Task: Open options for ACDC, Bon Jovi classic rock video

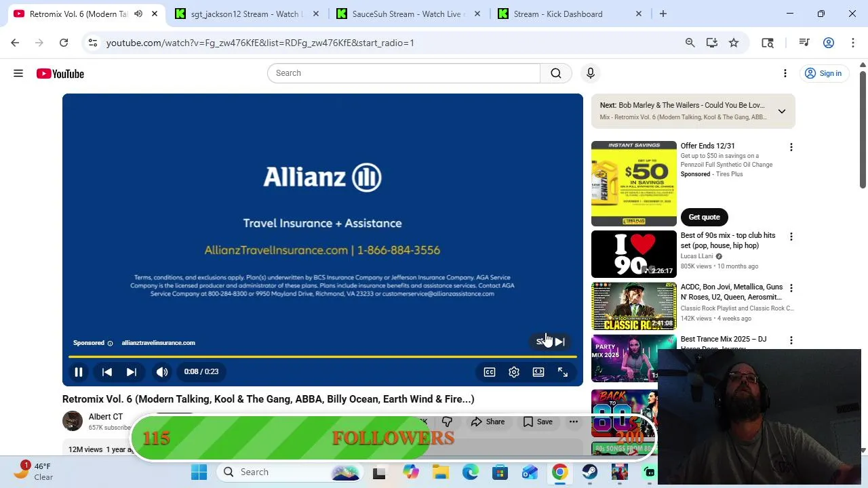Action: [791, 288]
